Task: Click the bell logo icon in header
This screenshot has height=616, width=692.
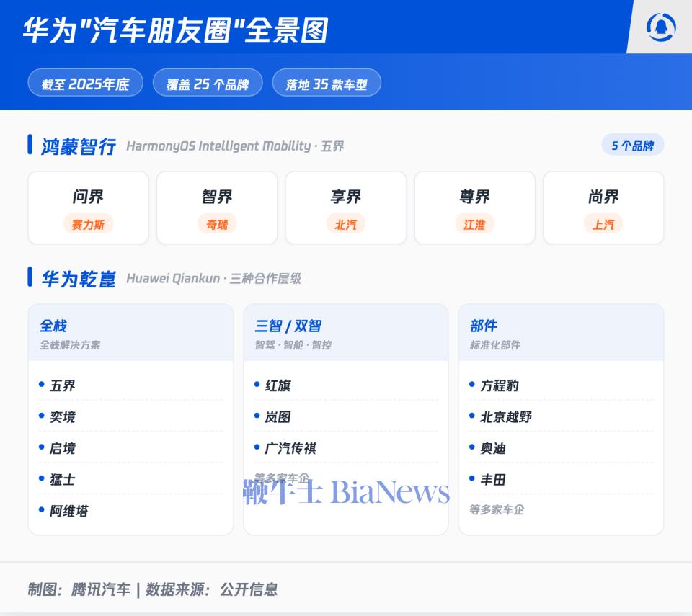Action: click(661, 27)
